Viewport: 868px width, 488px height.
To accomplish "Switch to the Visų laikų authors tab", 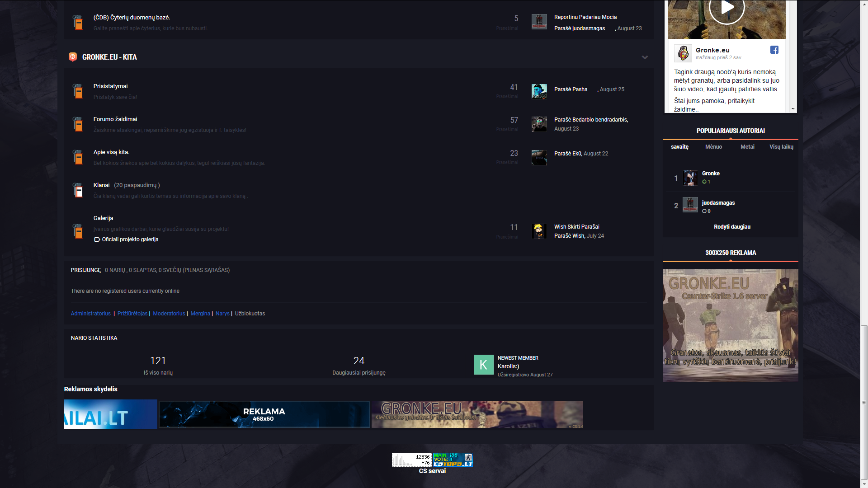I will [781, 147].
